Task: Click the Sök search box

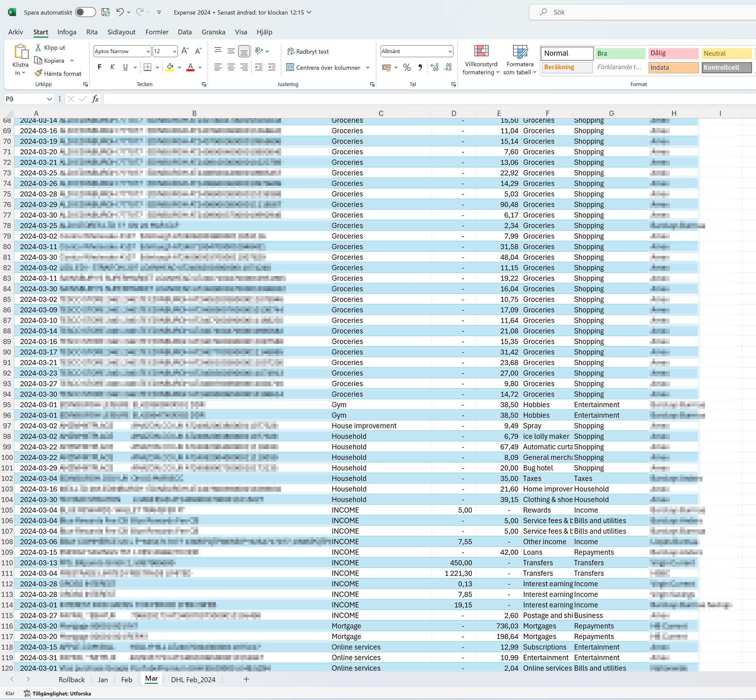Action: point(643,12)
